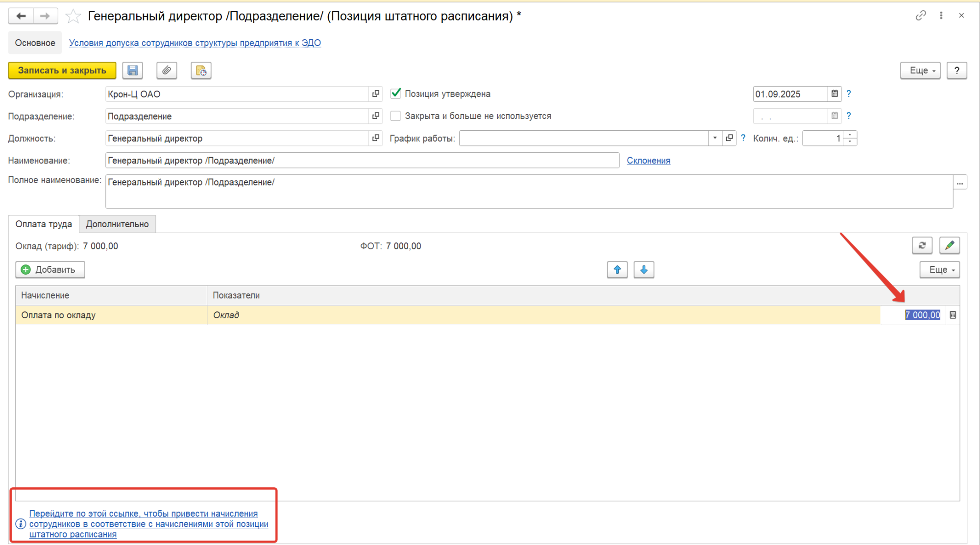The image size is (980, 545).
Task: Open the table Еще dropdown menu
Action: pos(939,270)
